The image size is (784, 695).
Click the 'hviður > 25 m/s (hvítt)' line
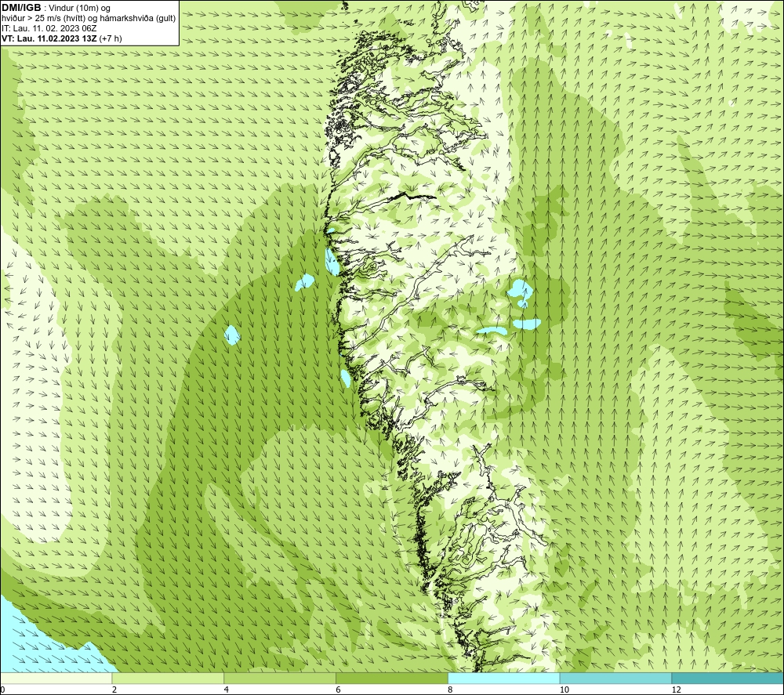(89, 19)
